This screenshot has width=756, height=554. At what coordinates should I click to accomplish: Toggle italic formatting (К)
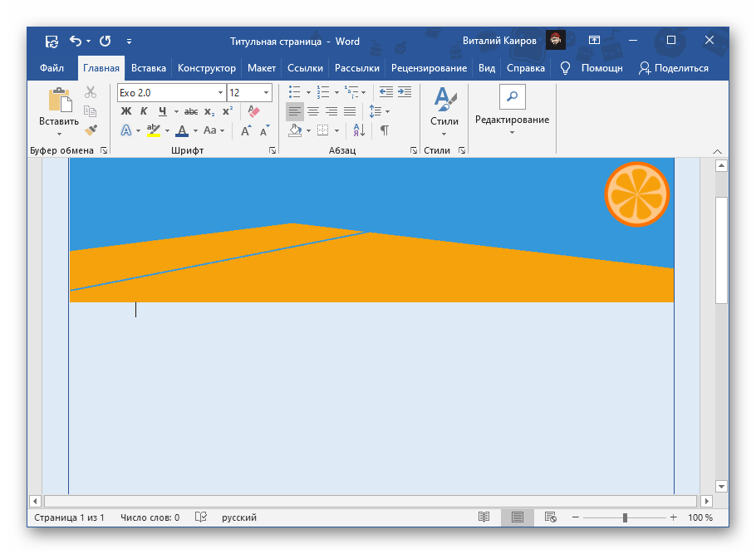(144, 111)
